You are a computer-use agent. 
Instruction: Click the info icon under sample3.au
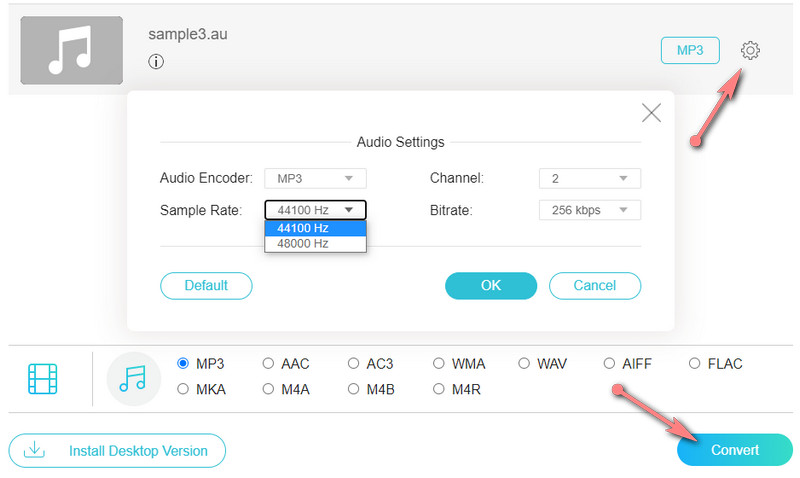click(156, 62)
